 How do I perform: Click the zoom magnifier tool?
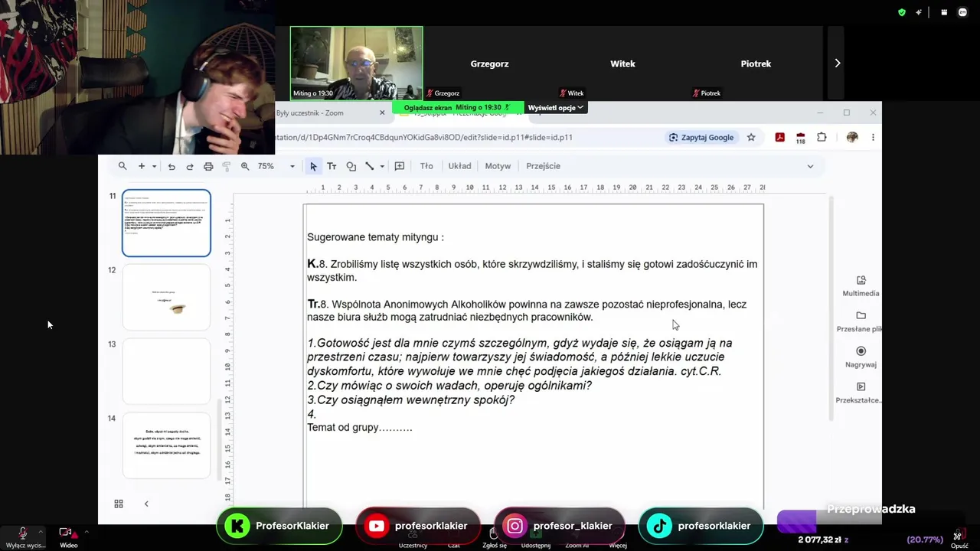point(245,166)
